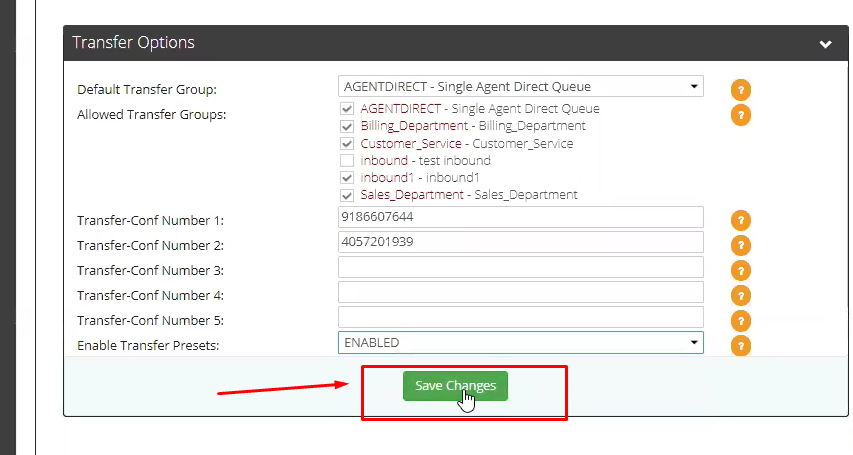Show help for Transfer-Conf Number 2
Screen dimensions: 853x455
pyautogui.click(x=740, y=245)
